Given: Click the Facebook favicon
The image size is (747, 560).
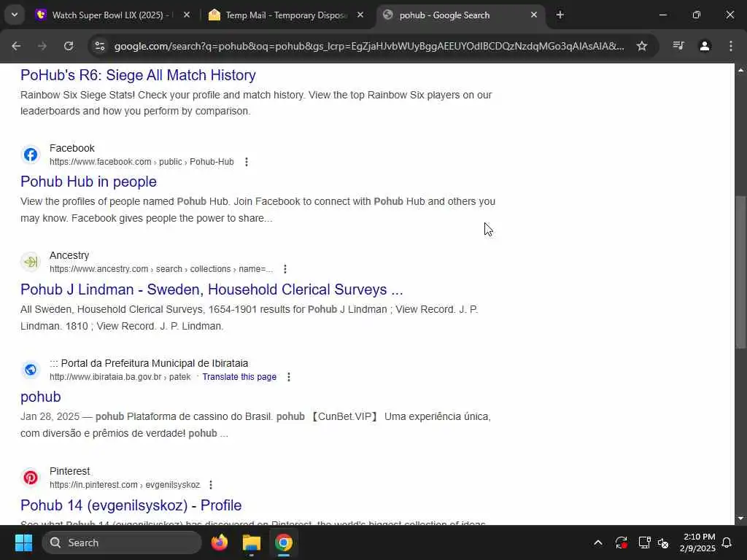Looking at the screenshot, I should tap(31, 155).
